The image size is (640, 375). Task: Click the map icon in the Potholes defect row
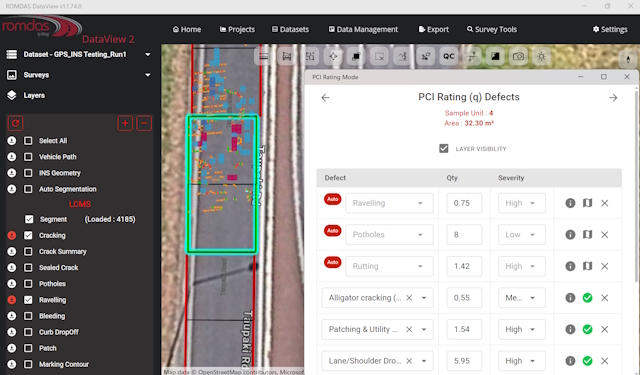pos(587,235)
